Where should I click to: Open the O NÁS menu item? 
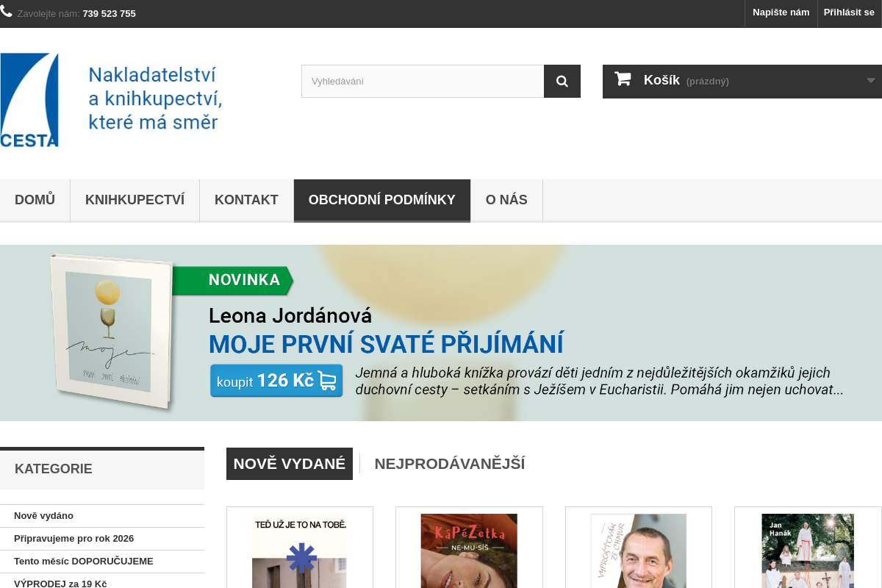click(x=506, y=200)
